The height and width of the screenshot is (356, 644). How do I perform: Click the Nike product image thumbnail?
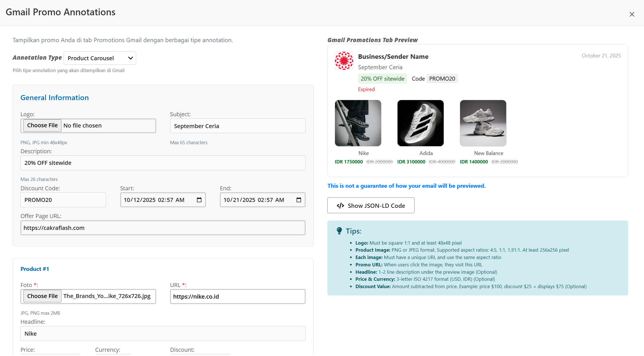[x=358, y=123]
